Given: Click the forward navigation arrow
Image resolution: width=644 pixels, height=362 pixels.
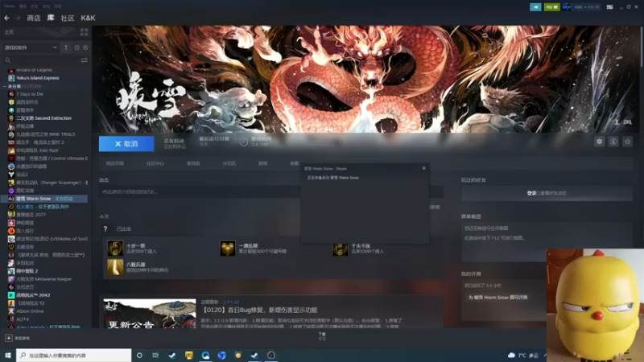Looking at the screenshot, I should click(18, 18).
